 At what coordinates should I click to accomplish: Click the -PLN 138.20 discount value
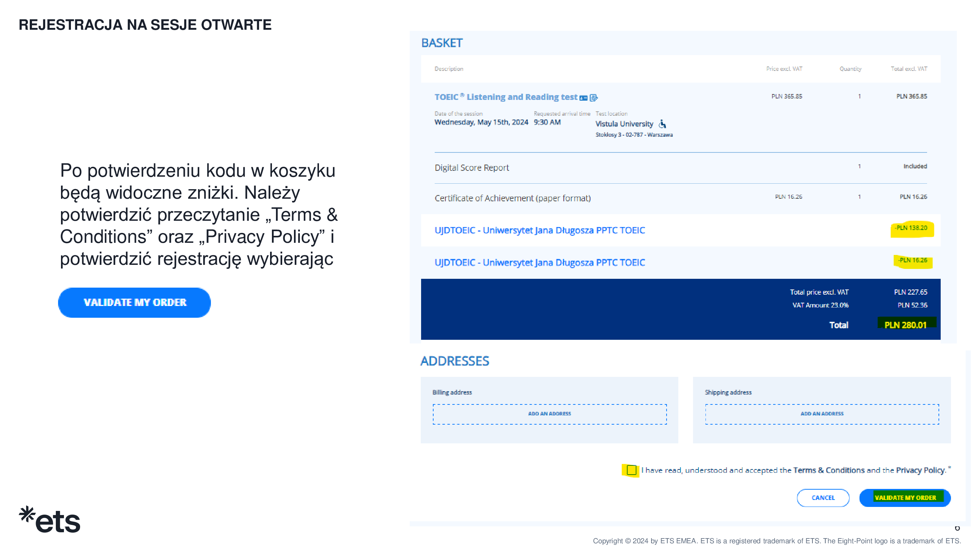911,228
